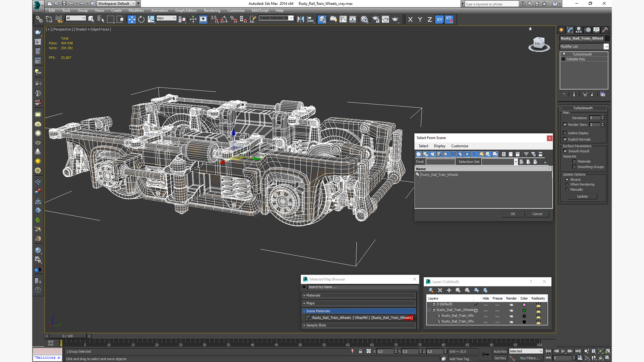Open the Graph Editors menu
Screen dimensions: 644x362
point(186,11)
